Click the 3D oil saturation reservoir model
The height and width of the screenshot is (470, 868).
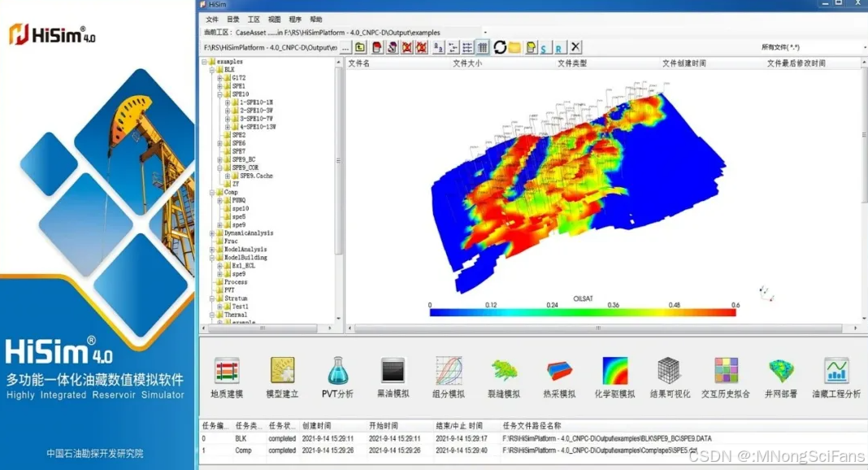tap(577, 187)
